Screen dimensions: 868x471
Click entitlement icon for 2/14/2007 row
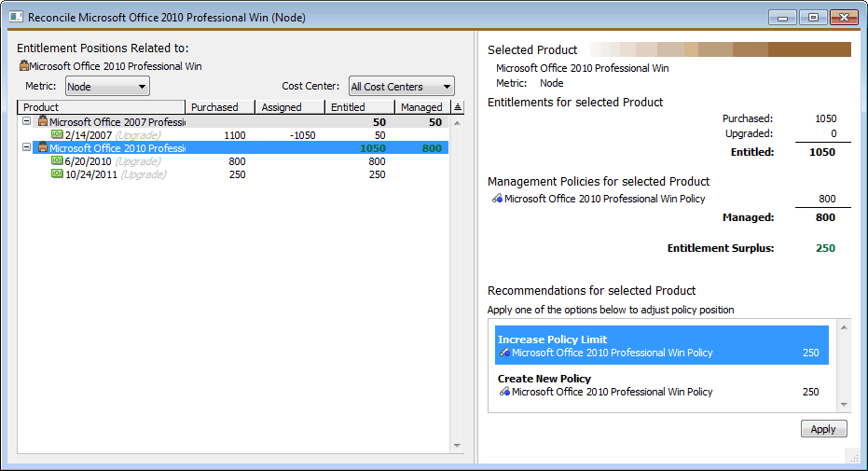coord(57,134)
